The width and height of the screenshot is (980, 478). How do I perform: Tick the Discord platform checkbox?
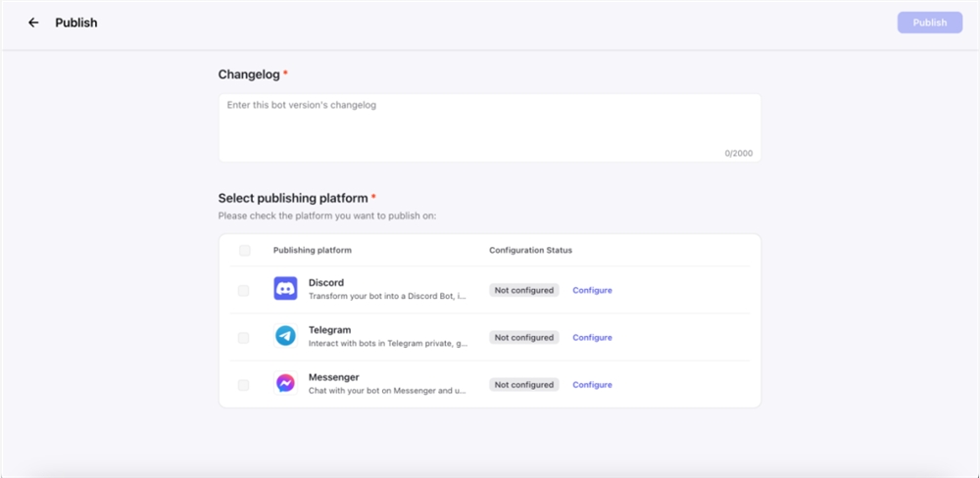(x=244, y=291)
